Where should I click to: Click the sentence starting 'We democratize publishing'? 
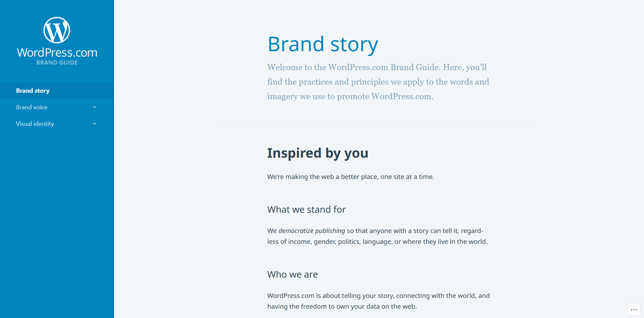(377, 236)
